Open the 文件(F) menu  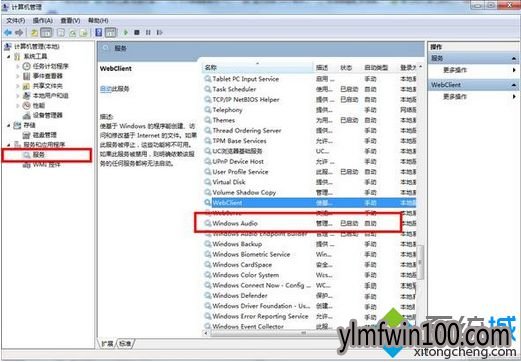pos(15,21)
